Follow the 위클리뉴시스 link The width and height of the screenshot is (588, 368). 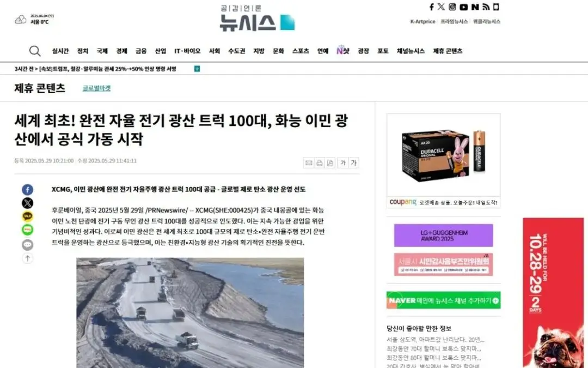click(487, 21)
